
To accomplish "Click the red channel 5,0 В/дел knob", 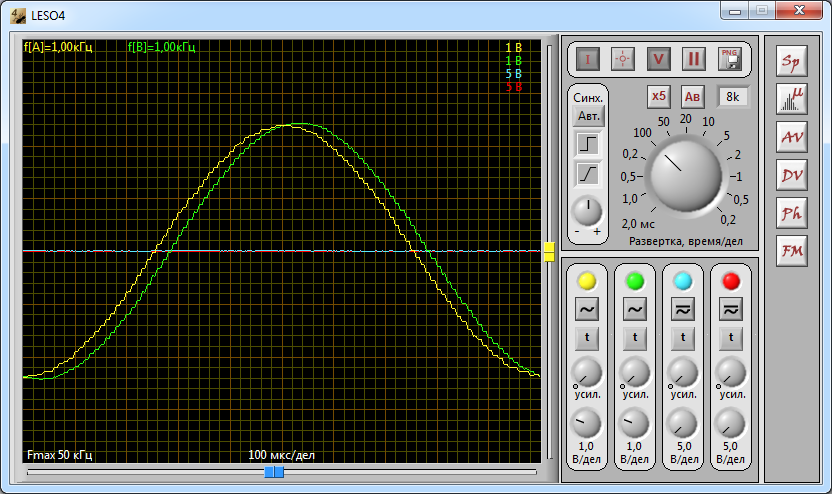I will pyautogui.click(x=731, y=423).
